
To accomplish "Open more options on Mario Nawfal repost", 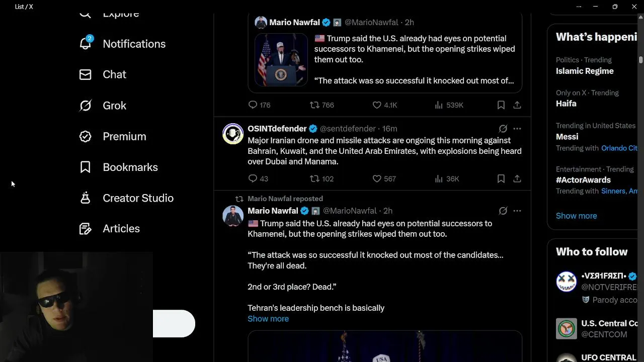I will (517, 211).
